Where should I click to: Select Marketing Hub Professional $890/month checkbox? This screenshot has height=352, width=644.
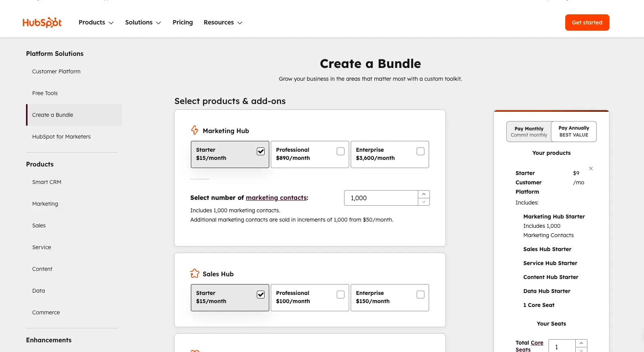pos(341,151)
